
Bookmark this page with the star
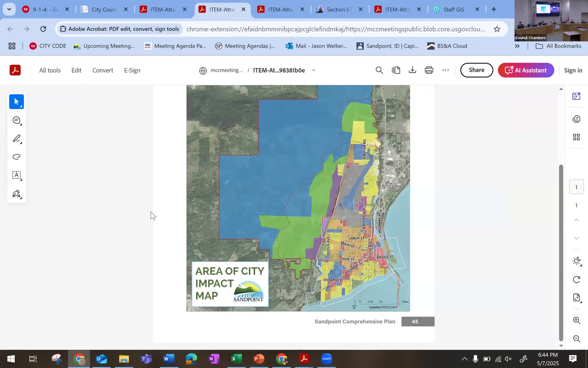pyautogui.click(x=497, y=29)
